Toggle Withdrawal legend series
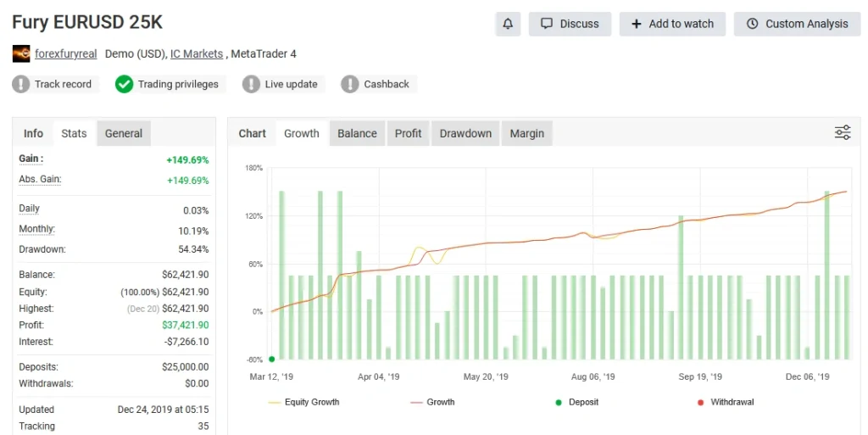Image resolution: width=868 pixels, height=435 pixels. [726, 402]
